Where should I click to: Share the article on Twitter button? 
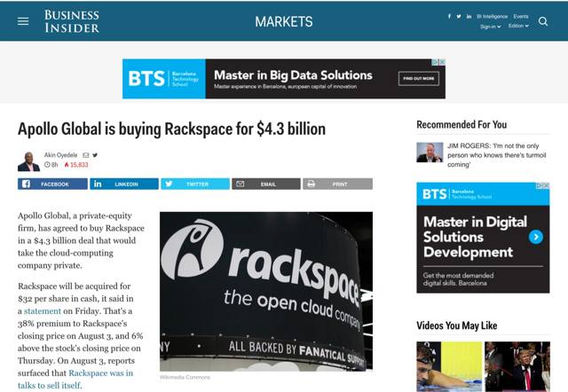pyautogui.click(x=194, y=184)
